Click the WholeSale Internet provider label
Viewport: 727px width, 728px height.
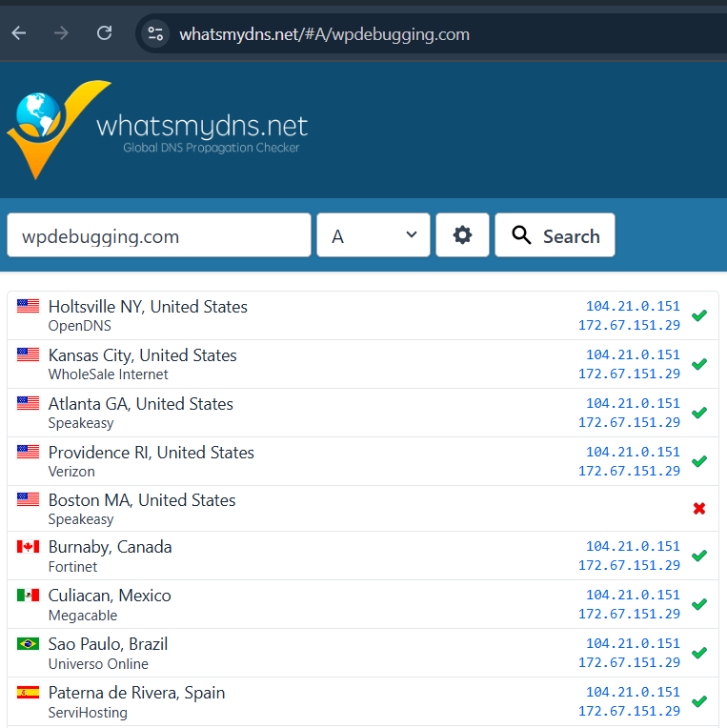(x=109, y=374)
